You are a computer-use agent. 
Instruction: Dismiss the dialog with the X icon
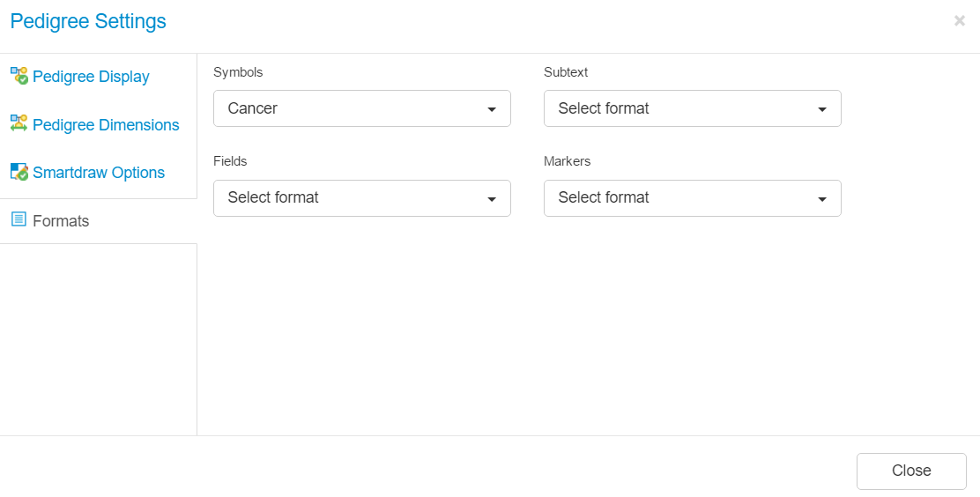coord(960,21)
